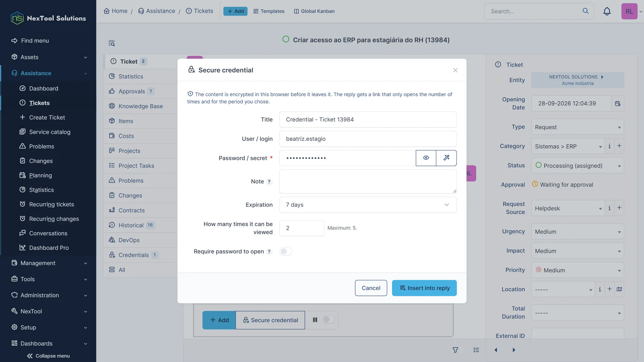
Task: Click the calendar icon by Opening Date
Action: click(x=618, y=104)
